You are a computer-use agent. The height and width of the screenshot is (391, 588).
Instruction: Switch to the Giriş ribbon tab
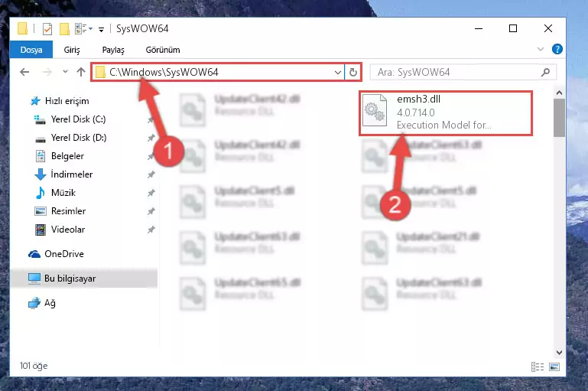tap(72, 50)
